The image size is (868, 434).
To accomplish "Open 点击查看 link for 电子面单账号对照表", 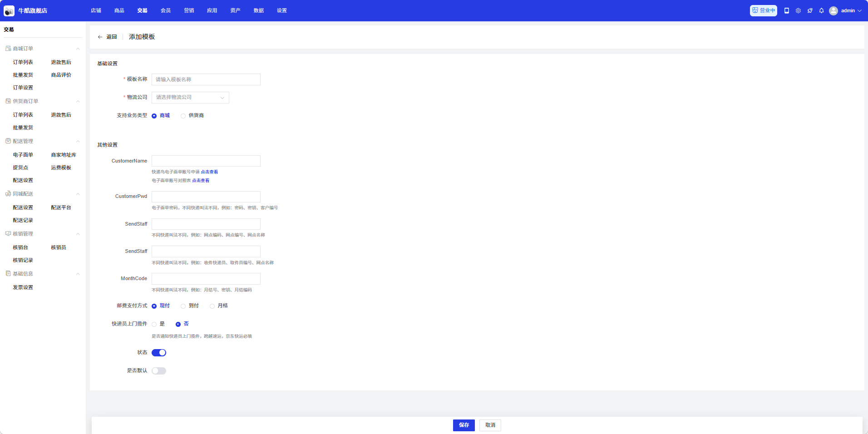I will click(201, 181).
